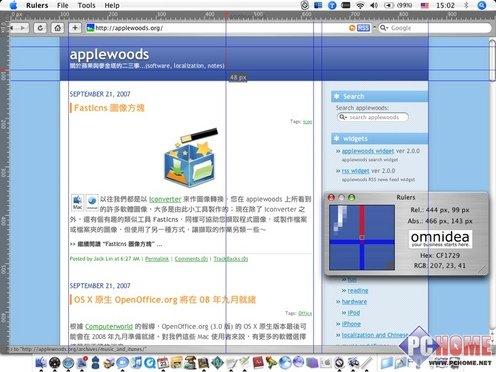Image resolution: width=496 pixels, height=372 pixels.
Task: Follow the Iconverter link in the article
Action: (x=165, y=199)
